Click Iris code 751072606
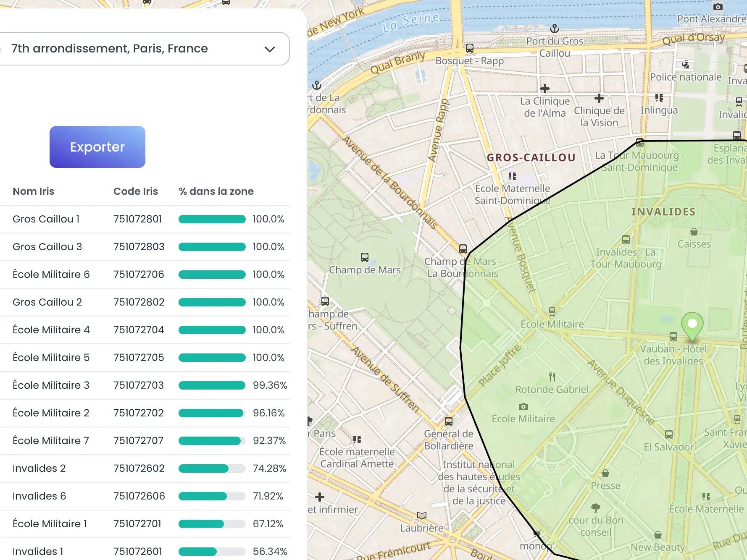747x560 pixels. click(x=139, y=496)
